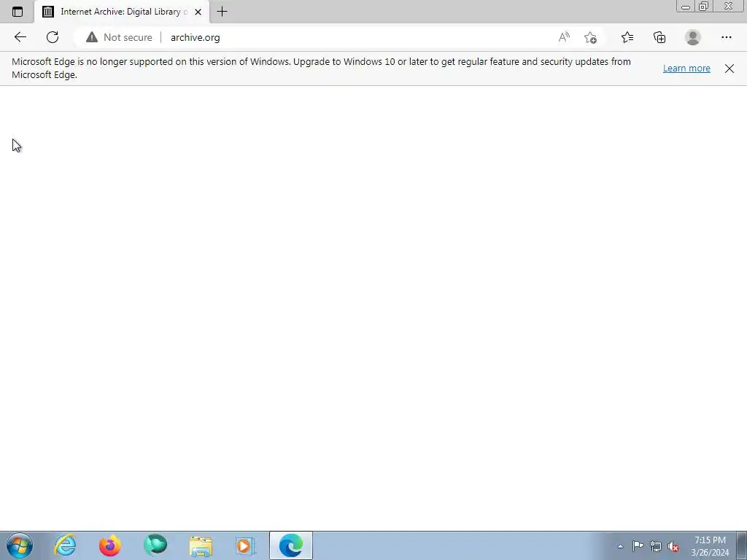Open muted volume tray icon
The width and height of the screenshot is (747, 560).
click(x=673, y=546)
